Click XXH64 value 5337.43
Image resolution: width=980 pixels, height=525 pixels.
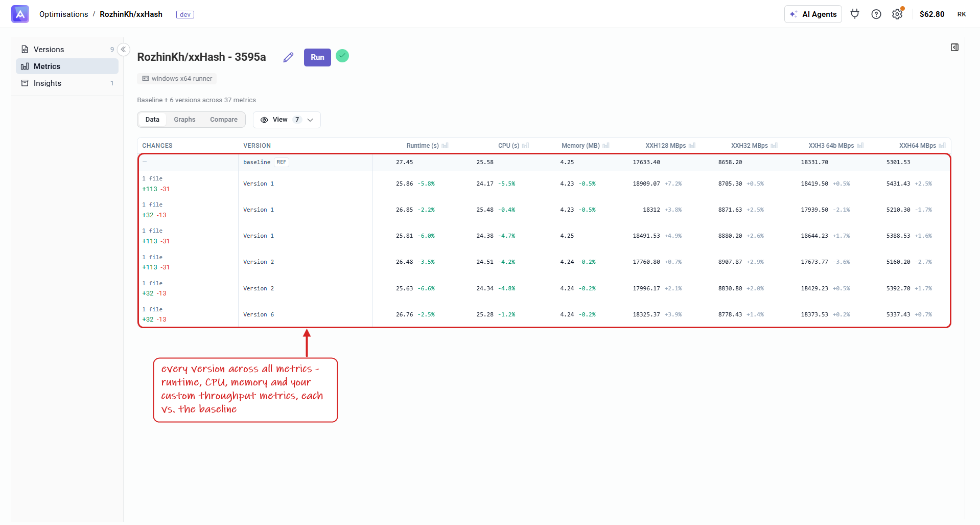click(x=898, y=314)
